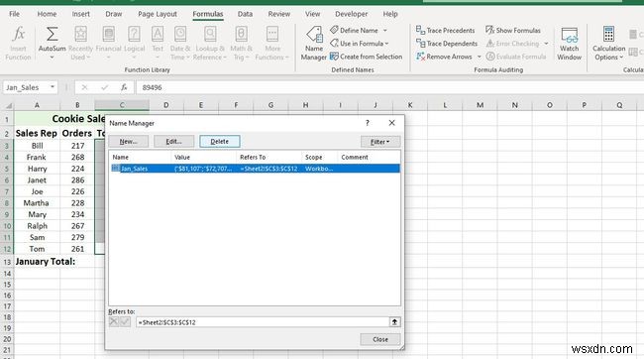The height and width of the screenshot is (359, 644).
Task: Click collapse dialog arrow in Refers to
Action: pyautogui.click(x=394, y=322)
